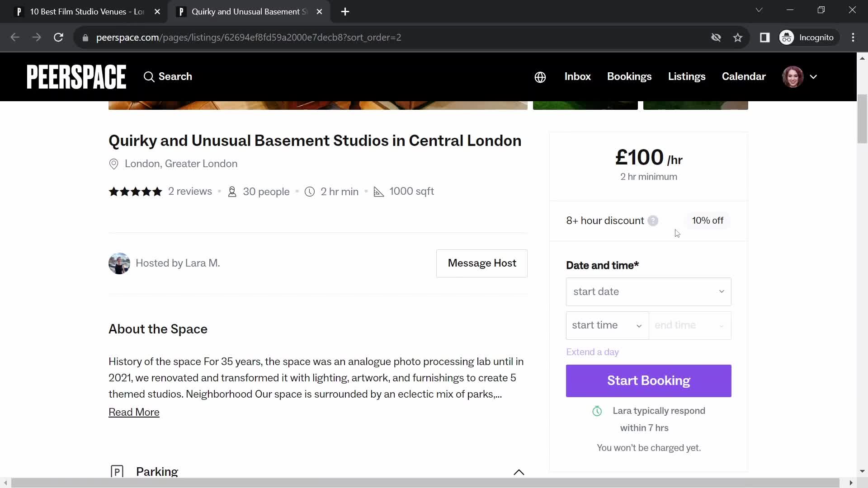The image size is (868, 488).
Task: Click the Search magnifier icon
Action: (x=148, y=76)
